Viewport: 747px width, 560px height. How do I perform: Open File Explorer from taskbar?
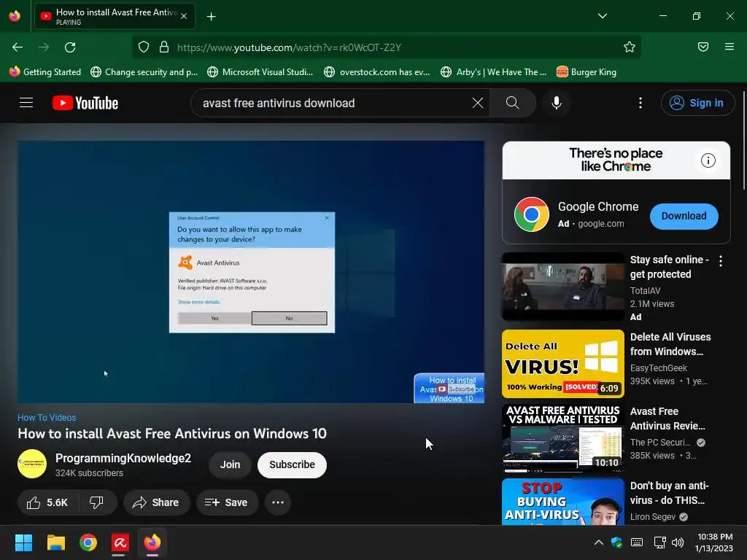tap(55, 542)
